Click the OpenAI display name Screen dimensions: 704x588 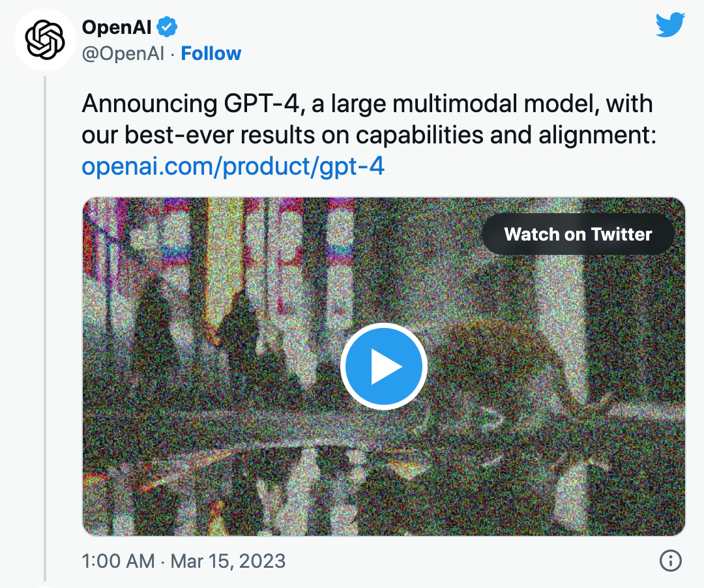coord(117,27)
